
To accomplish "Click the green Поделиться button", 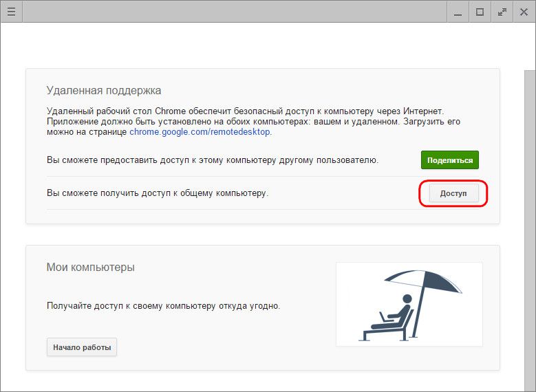I will click(450, 160).
